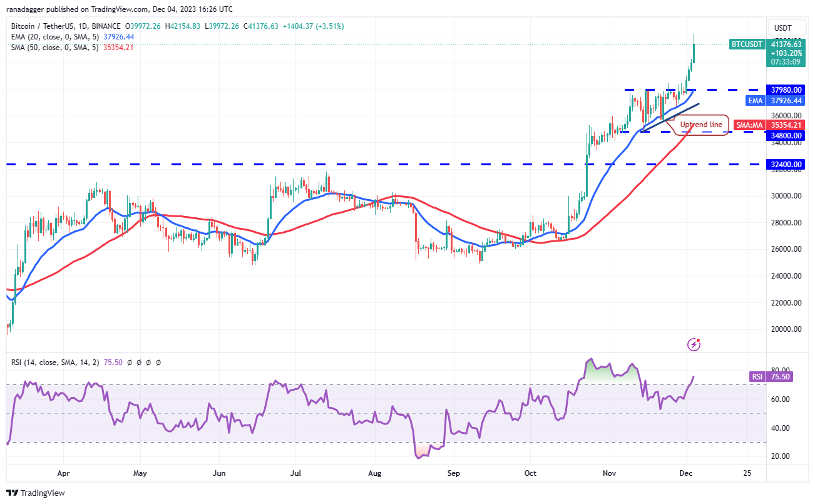The width and height of the screenshot is (815, 504).
Task: Click the 34800.00 support level label
Action: [787, 135]
